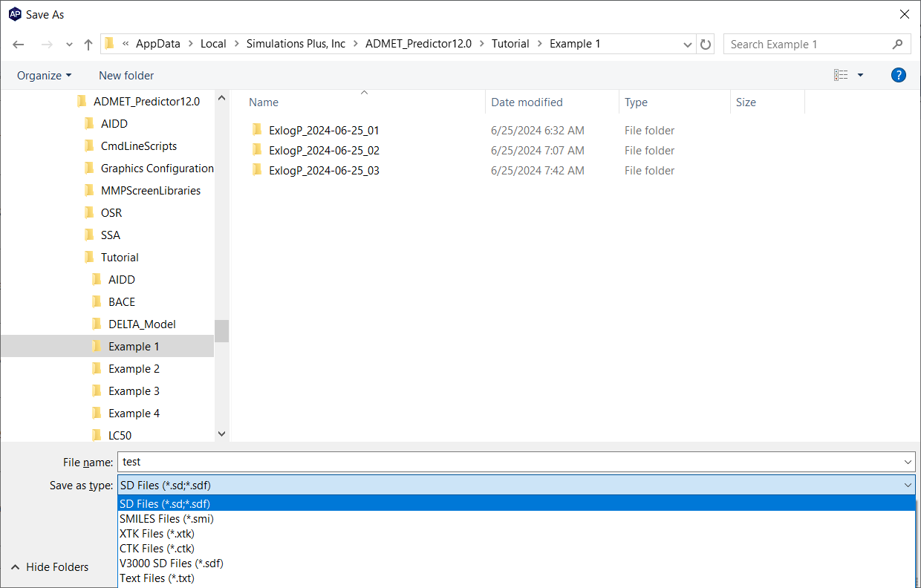921x588 pixels.
Task: Click the change view layout icon
Action: (x=841, y=75)
